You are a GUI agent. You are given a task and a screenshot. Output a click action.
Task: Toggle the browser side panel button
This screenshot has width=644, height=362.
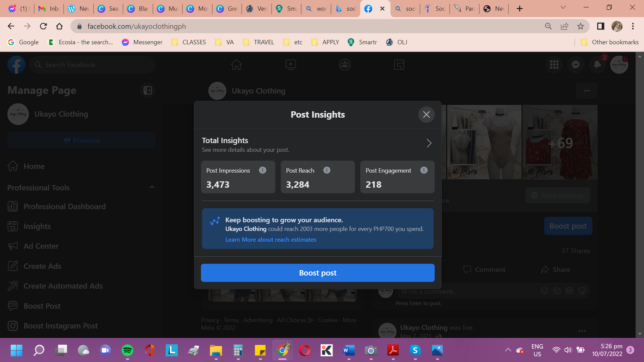pyautogui.click(x=600, y=26)
